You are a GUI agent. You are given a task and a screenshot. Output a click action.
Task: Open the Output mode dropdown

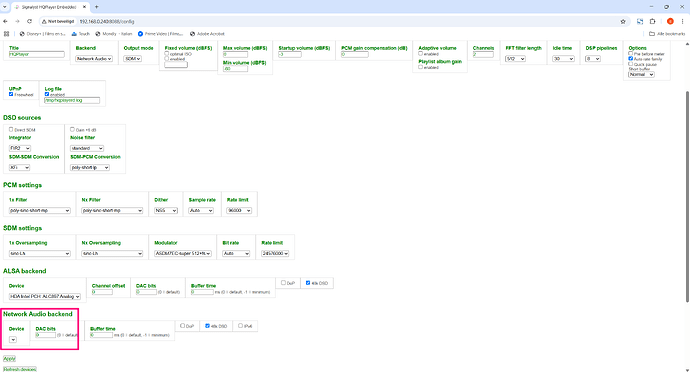[132, 59]
